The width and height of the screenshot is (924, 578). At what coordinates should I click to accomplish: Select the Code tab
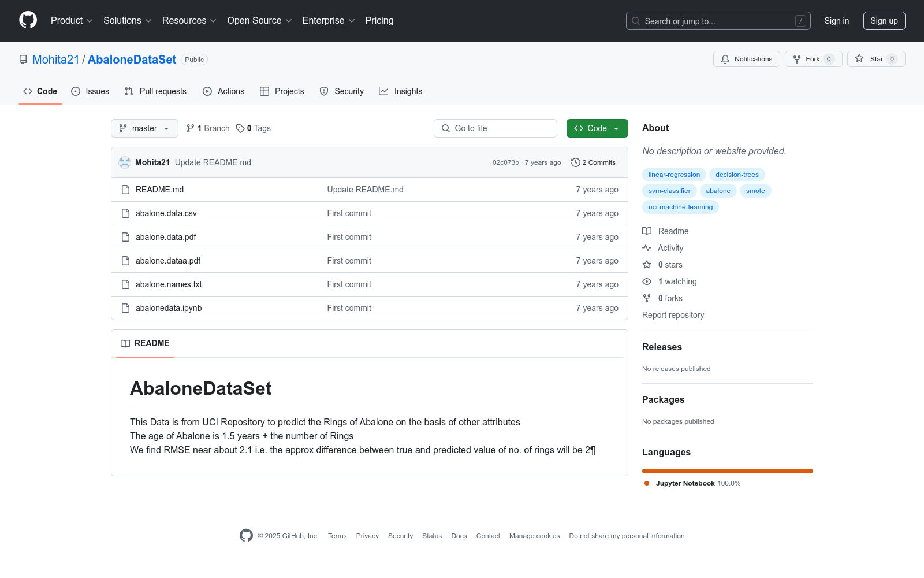pyautogui.click(x=40, y=91)
